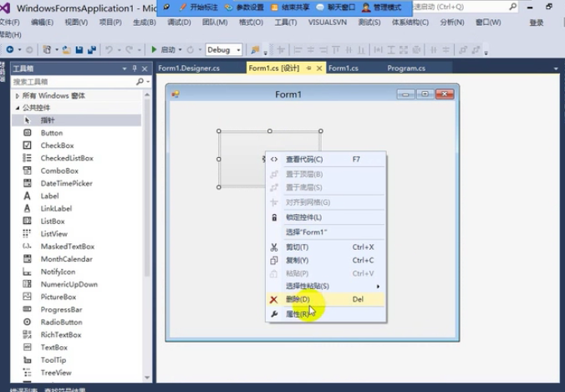This screenshot has height=392, width=565.
Task: Choose 删除(D) from context menu
Action: pos(326,299)
